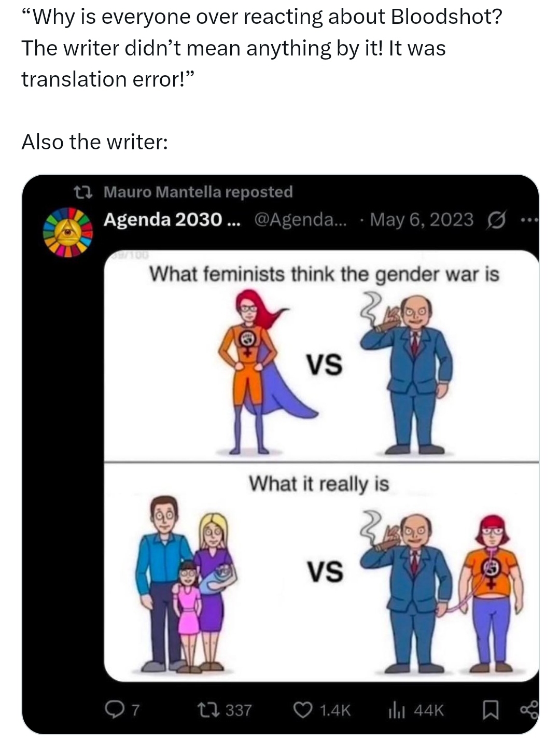The height and width of the screenshot is (743, 560).
Task: Click the circle-slash icon next to the date
Action: point(495,220)
